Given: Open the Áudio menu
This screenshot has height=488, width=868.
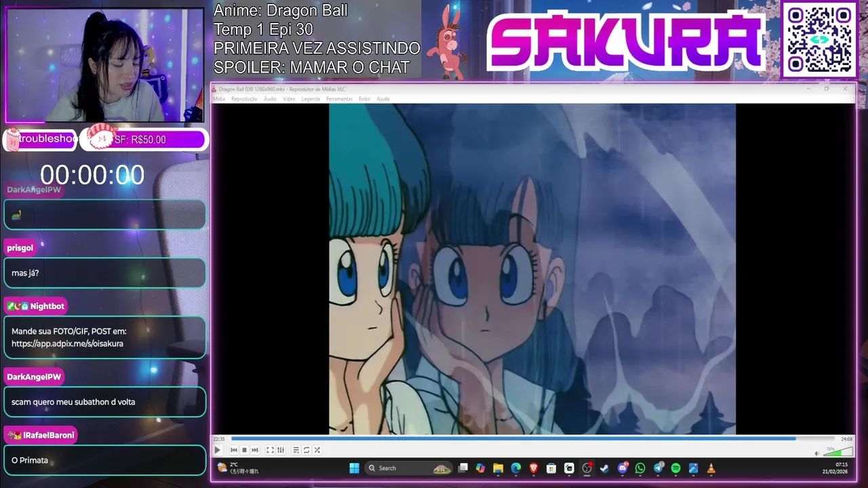Looking at the screenshot, I should (x=270, y=99).
